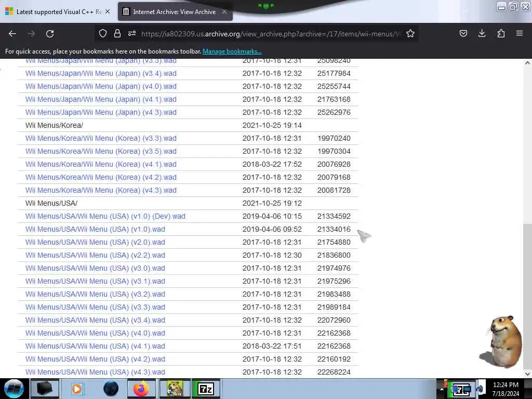Save page to Pocket

point(463,34)
